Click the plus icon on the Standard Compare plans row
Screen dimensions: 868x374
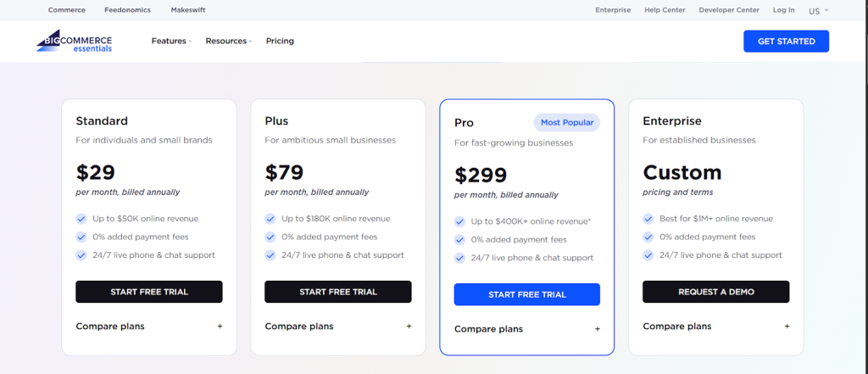[x=220, y=327]
